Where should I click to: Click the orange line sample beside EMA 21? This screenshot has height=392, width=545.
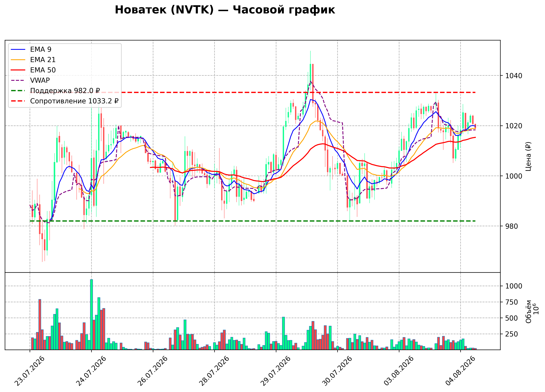coord(18,60)
